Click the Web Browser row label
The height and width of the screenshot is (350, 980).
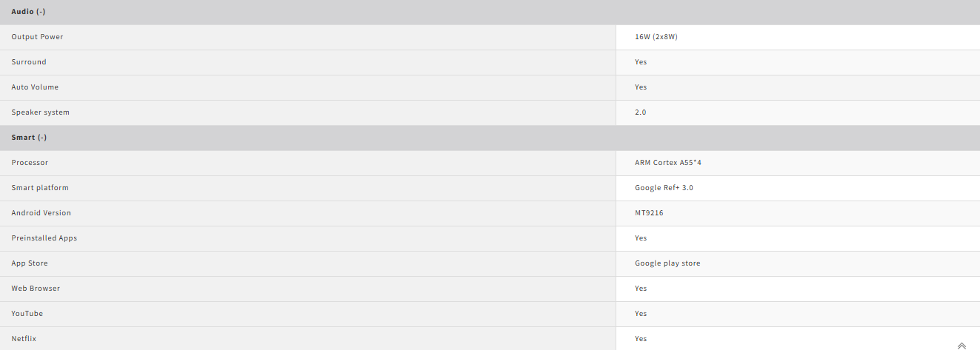pos(36,289)
